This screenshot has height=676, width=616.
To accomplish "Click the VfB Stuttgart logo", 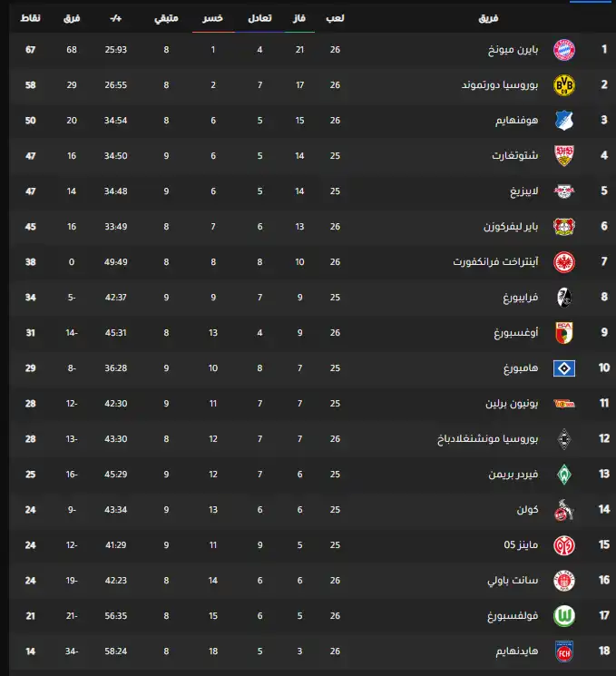I will click(x=564, y=155).
